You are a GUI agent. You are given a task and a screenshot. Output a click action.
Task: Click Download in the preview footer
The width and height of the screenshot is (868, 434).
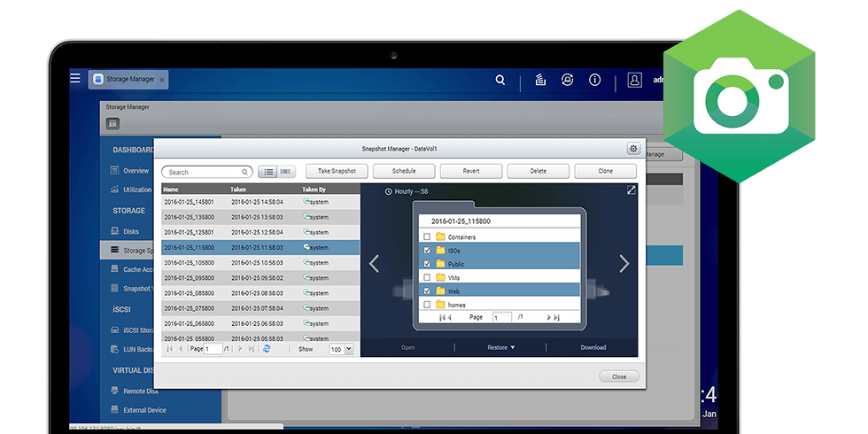(x=593, y=347)
